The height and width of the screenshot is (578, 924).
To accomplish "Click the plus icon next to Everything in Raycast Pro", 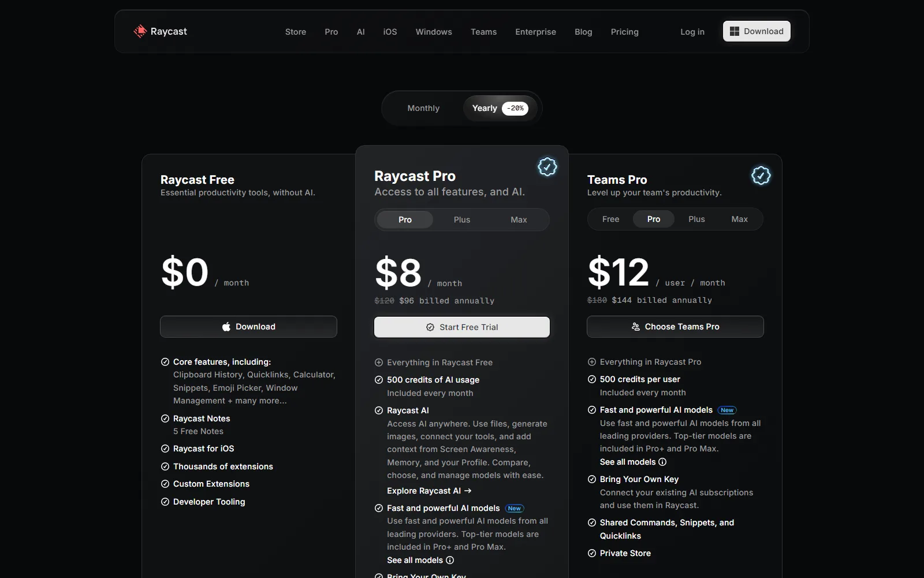I will (591, 362).
